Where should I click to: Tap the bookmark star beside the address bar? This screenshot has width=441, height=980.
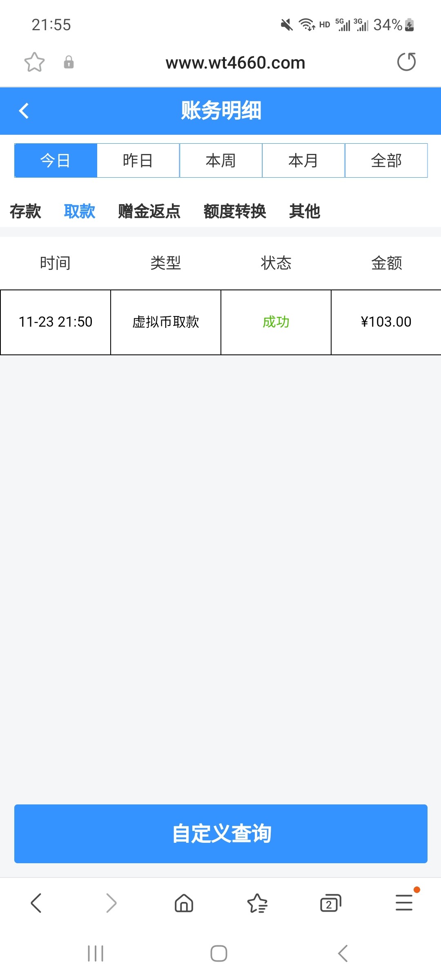point(34,62)
